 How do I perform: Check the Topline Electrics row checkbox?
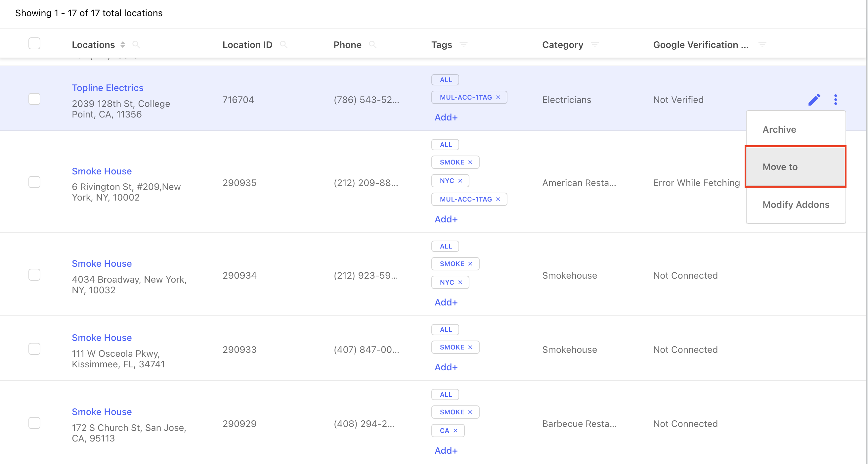(34, 99)
